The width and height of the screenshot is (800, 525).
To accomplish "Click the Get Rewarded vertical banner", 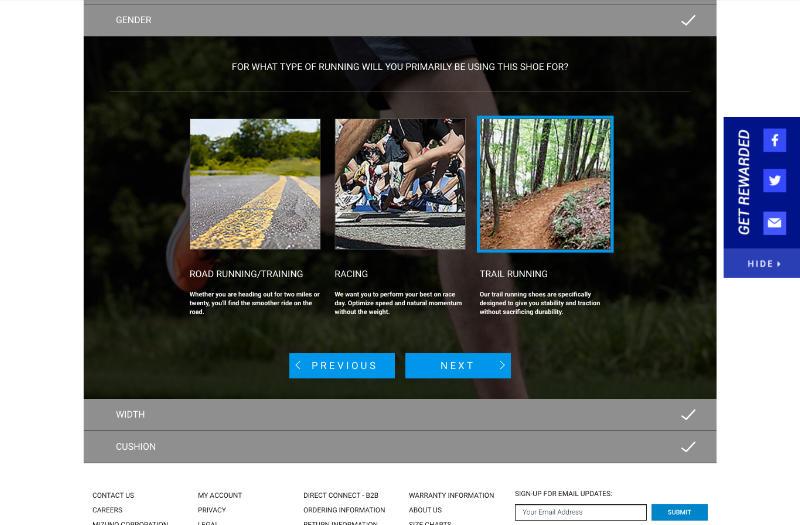I will tap(743, 182).
